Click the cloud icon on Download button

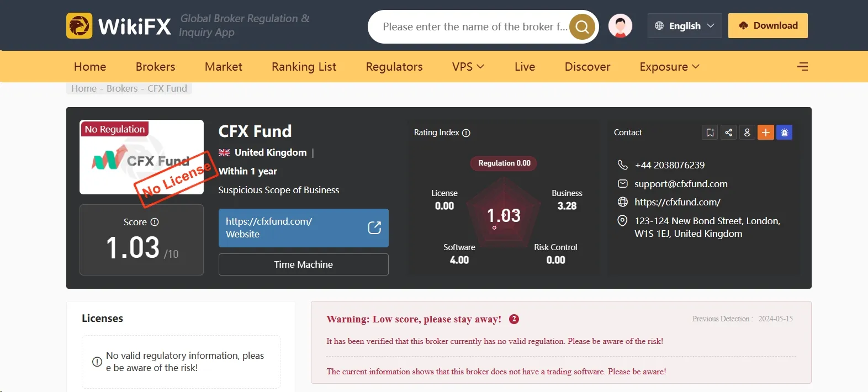743,25
